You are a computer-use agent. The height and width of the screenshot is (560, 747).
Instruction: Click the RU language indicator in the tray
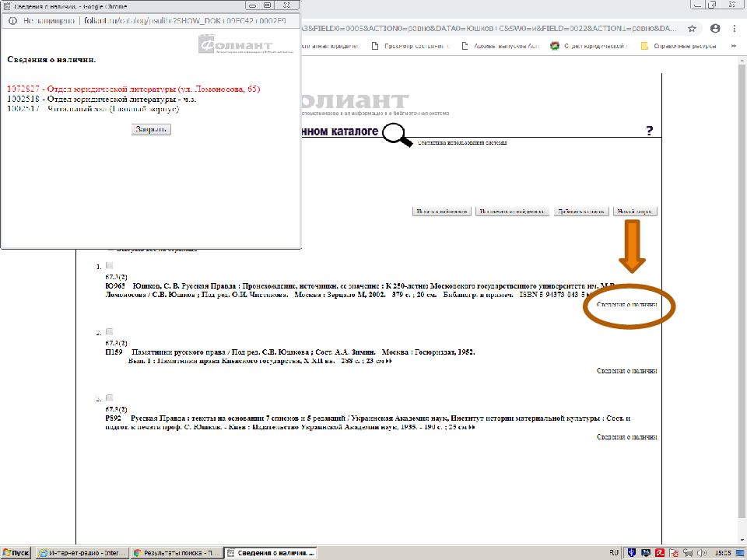[614, 552]
